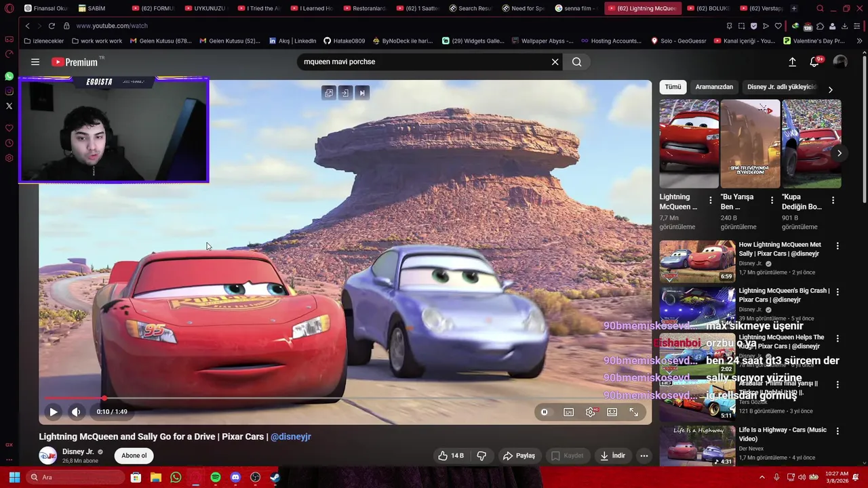Open Steam from the taskbar
This screenshot has height=488, width=868.
tap(275, 477)
